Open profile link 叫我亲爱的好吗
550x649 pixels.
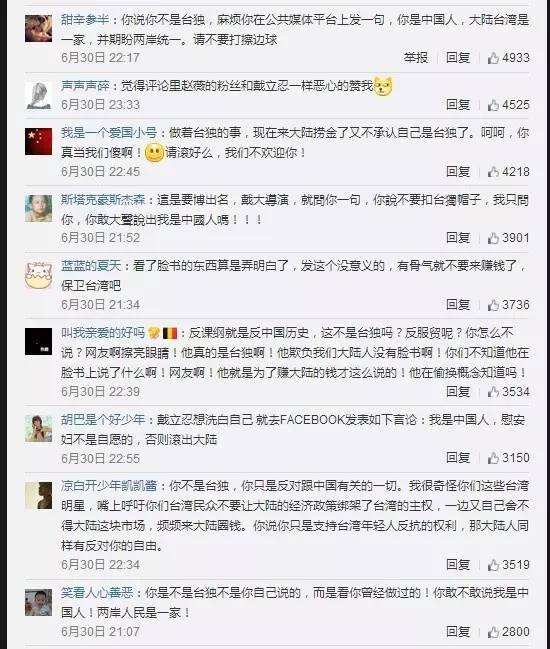coord(103,333)
